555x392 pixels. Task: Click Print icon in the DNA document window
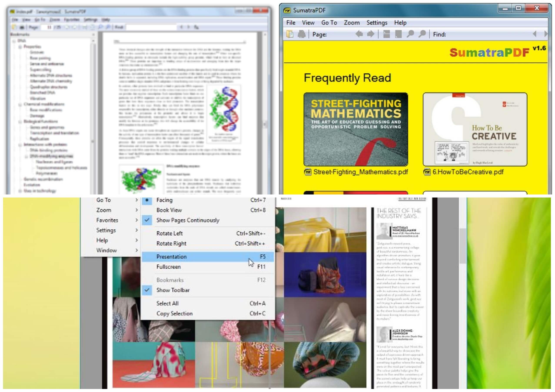tap(22, 27)
